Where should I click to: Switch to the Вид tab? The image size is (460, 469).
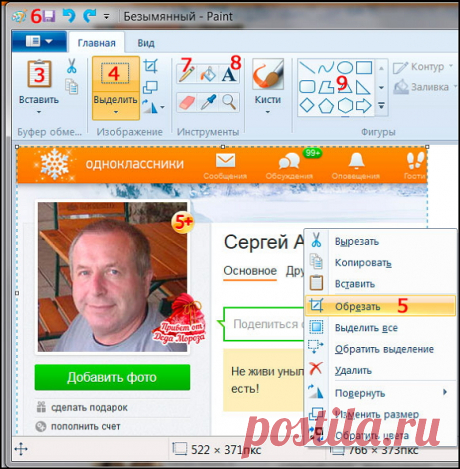146,43
